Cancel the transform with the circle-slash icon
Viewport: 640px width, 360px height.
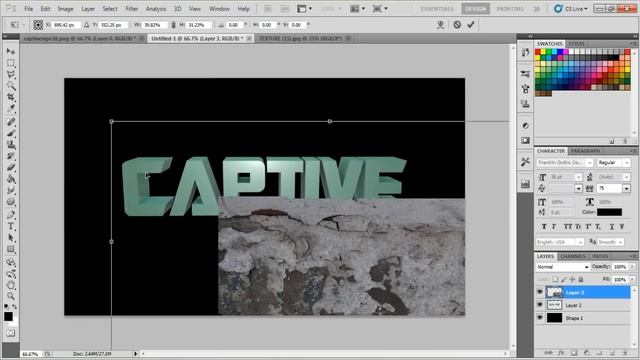pyautogui.click(x=457, y=25)
